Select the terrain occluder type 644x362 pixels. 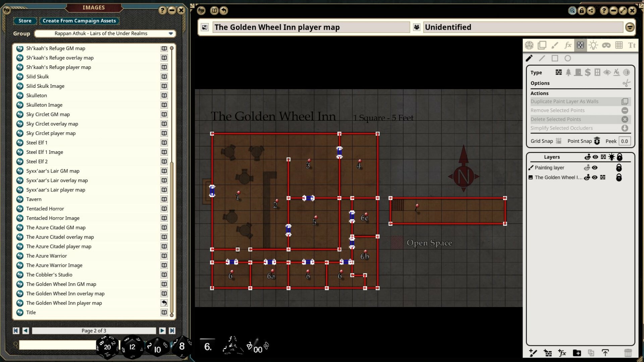568,72
